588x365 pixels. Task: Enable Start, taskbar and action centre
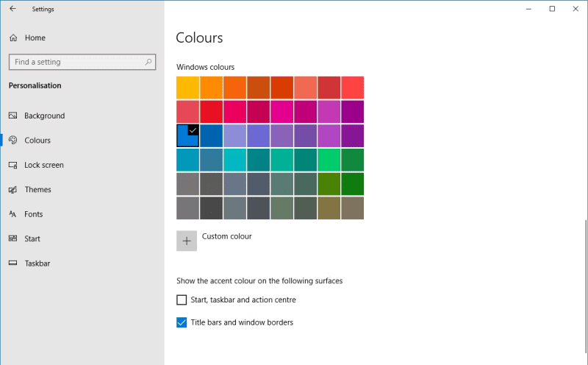(x=182, y=300)
